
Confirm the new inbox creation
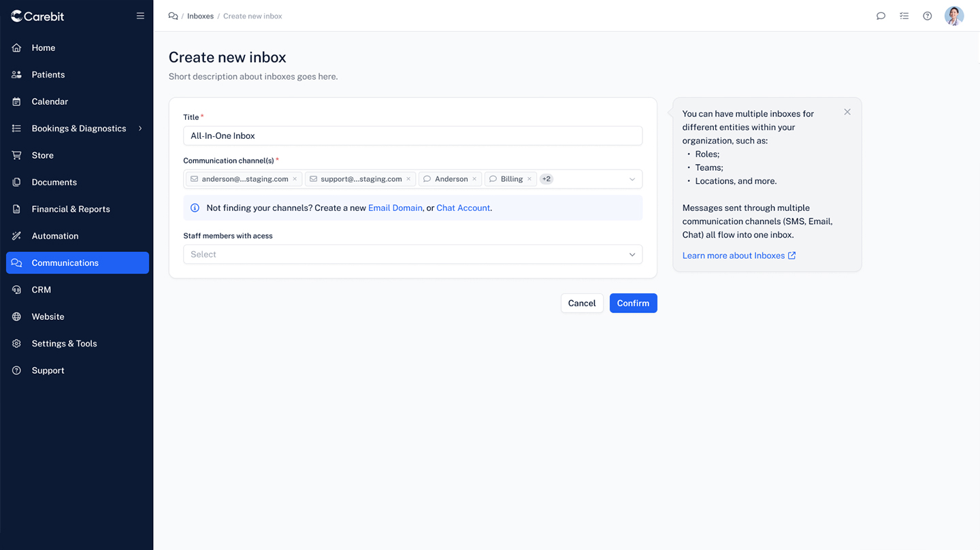(633, 303)
